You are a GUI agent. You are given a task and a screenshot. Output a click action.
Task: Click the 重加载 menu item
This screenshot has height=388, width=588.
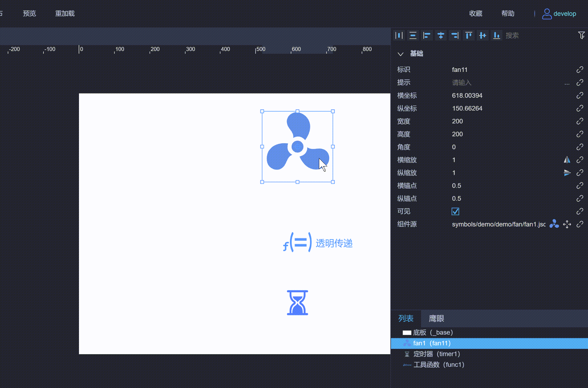pyautogui.click(x=65, y=14)
